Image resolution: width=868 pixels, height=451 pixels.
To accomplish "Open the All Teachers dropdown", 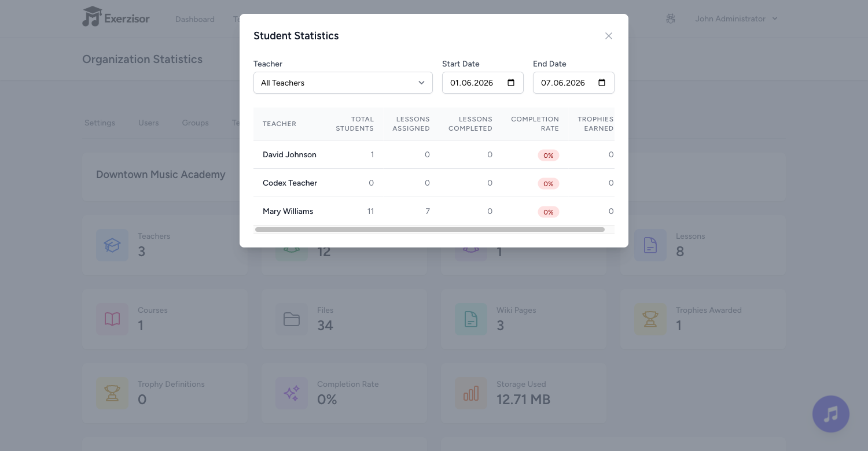I will click(343, 83).
